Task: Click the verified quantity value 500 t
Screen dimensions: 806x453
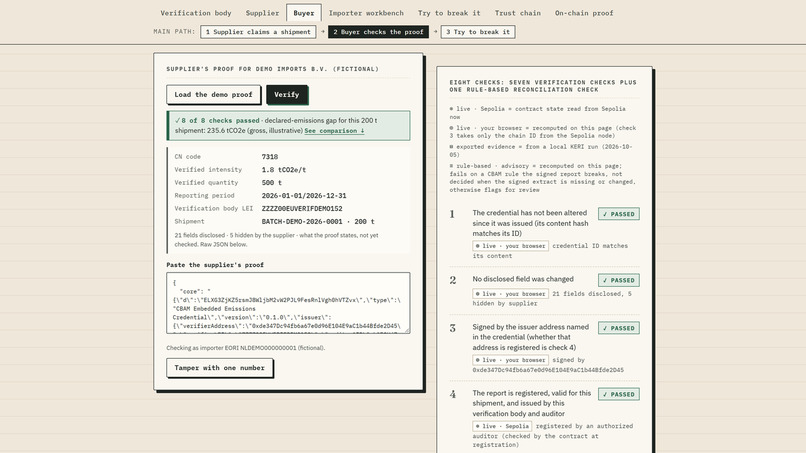Action: click(271, 183)
